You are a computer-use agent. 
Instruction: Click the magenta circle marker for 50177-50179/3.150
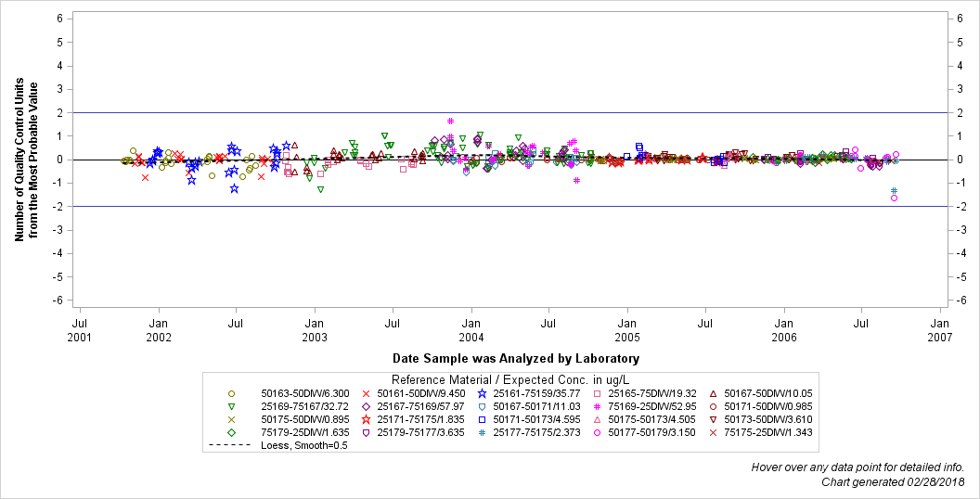[x=597, y=432]
